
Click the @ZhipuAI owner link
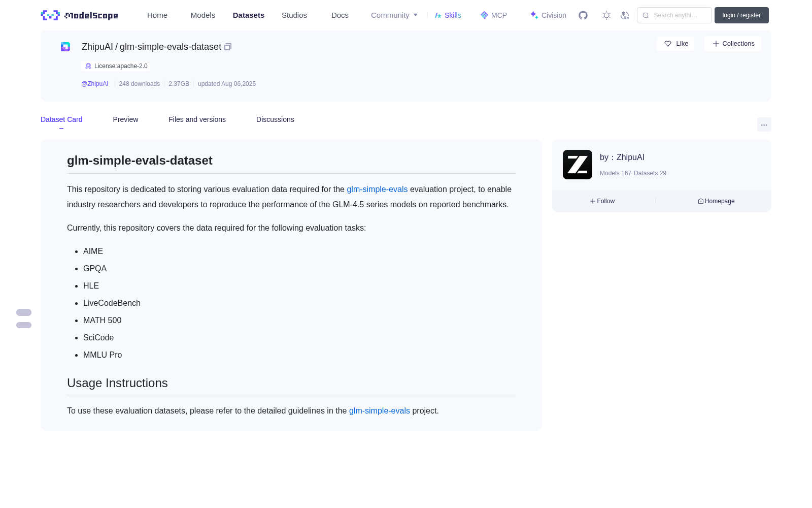coord(95,84)
